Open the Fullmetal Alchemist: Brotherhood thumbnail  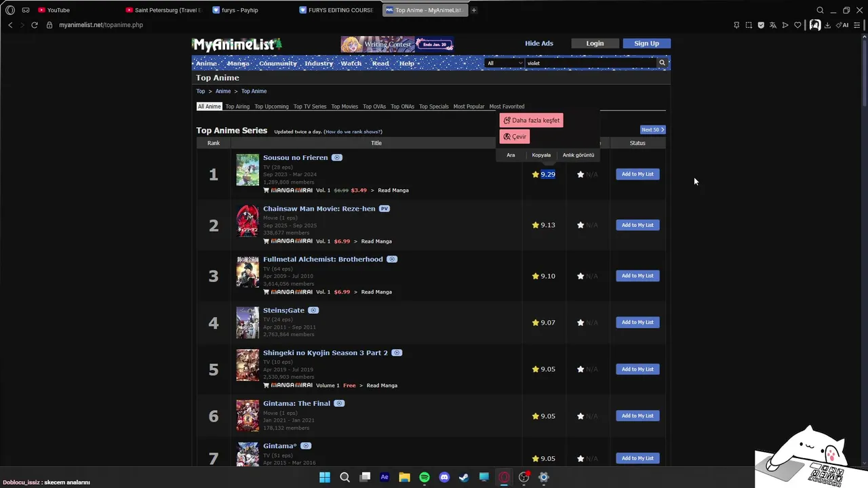click(x=248, y=272)
